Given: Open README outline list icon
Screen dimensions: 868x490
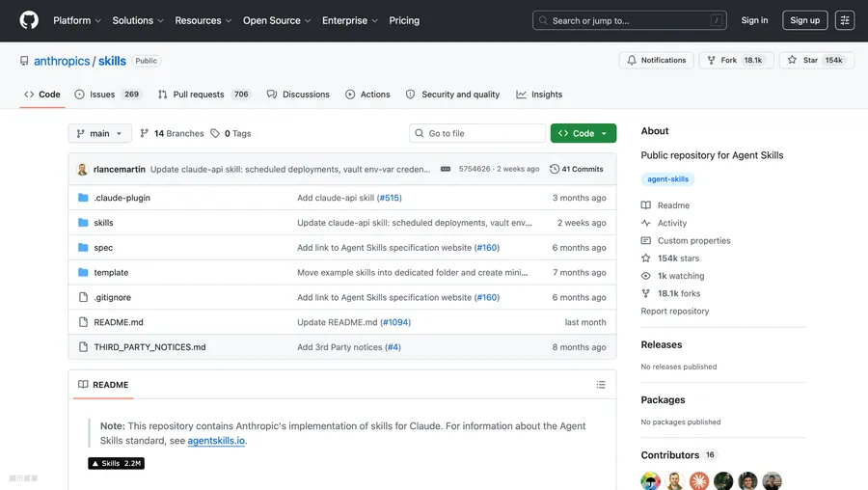Looking at the screenshot, I should [x=601, y=385].
